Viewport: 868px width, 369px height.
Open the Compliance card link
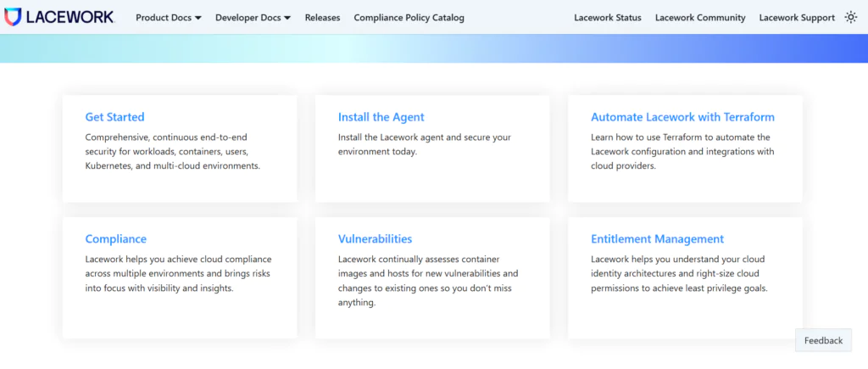[115, 239]
